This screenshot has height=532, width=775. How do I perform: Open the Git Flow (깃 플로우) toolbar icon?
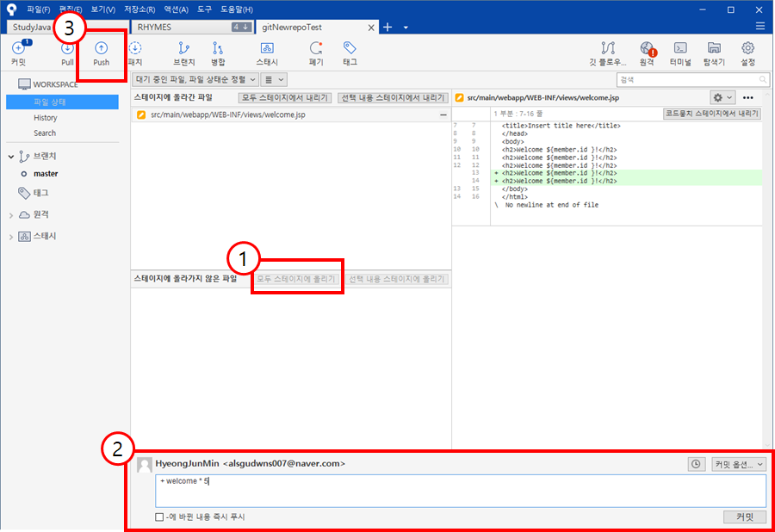(608, 53)
